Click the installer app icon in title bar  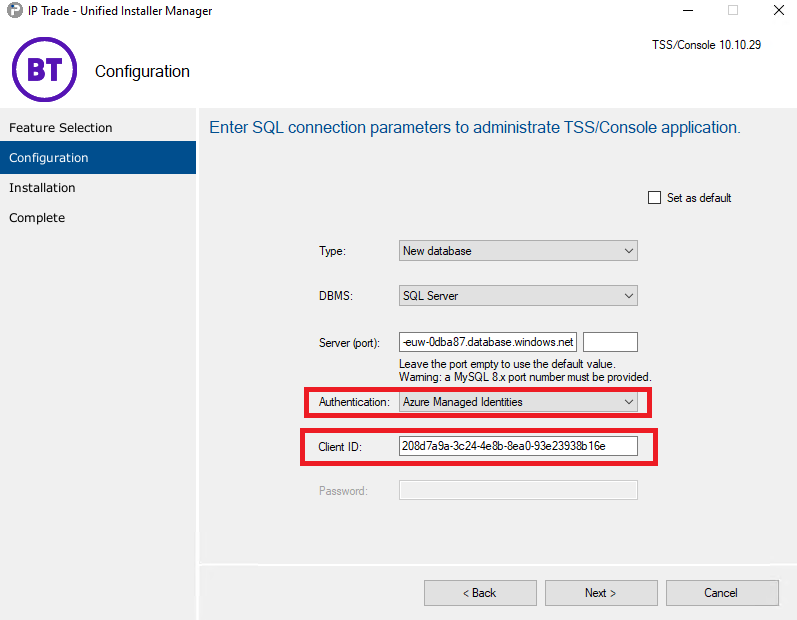[x=15, y=10]
